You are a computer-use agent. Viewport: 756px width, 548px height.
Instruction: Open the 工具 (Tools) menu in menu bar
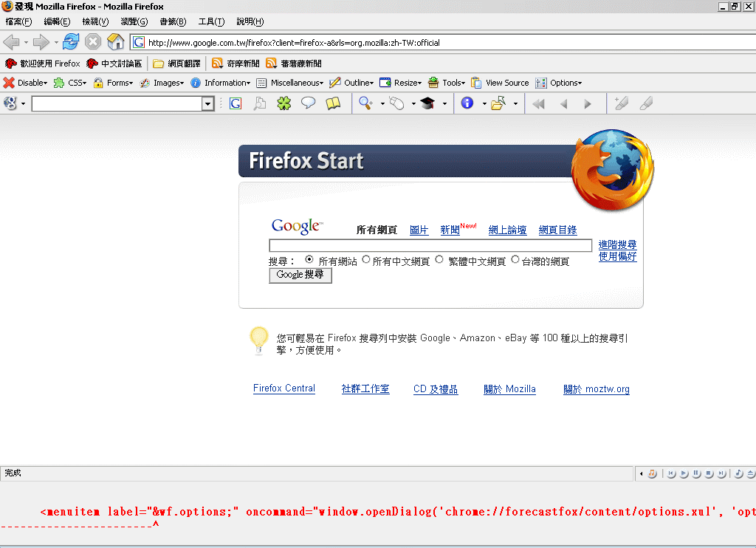tap(211, 21)
